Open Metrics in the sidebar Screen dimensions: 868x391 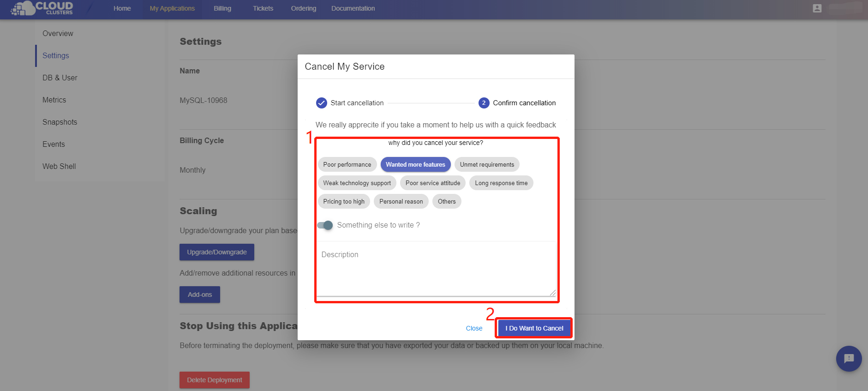pos(54,100)
